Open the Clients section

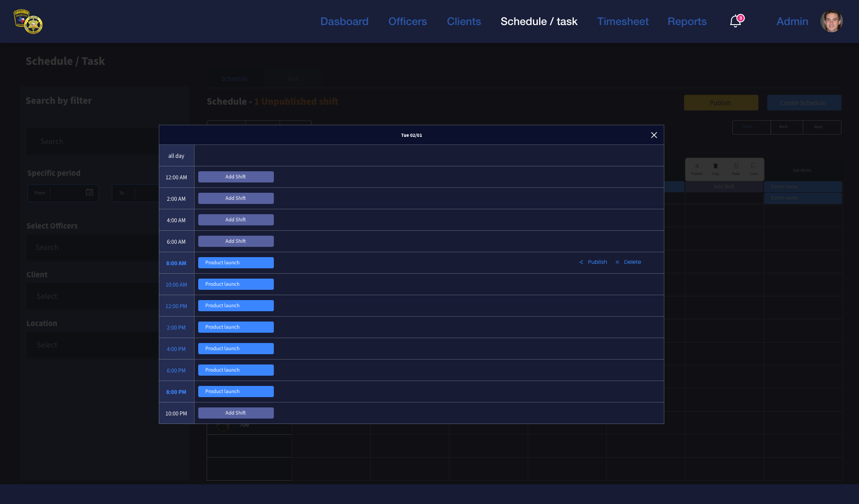pyautogui.click(x=464, y=21)
